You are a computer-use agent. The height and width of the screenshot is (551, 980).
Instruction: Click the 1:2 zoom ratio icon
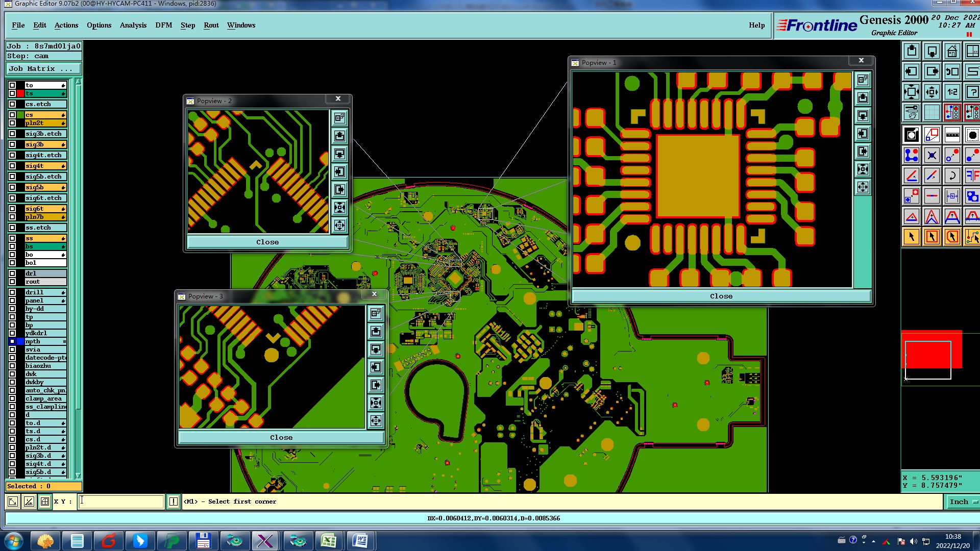952,92
